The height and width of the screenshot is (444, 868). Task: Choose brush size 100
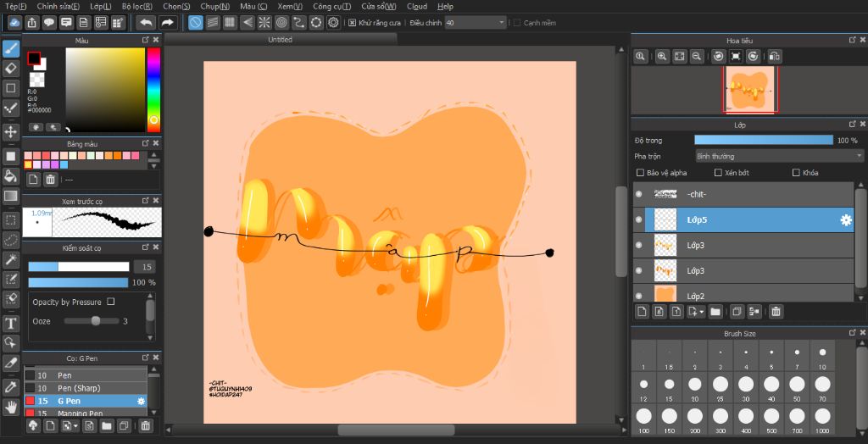(644, 421)
